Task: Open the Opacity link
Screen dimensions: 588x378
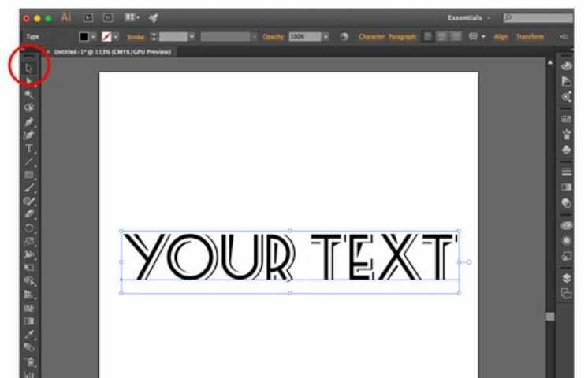Action: (x=274, y=37)
